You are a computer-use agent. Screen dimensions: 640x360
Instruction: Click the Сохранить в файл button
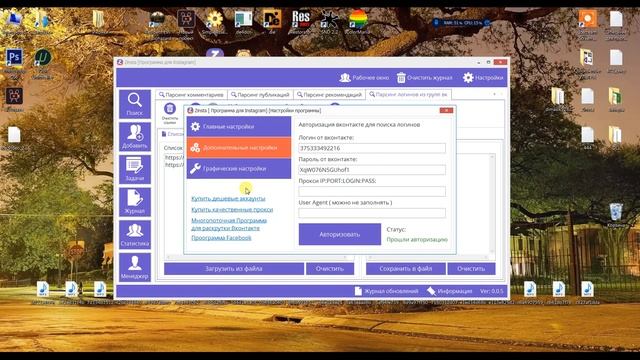tap(406, 269)
